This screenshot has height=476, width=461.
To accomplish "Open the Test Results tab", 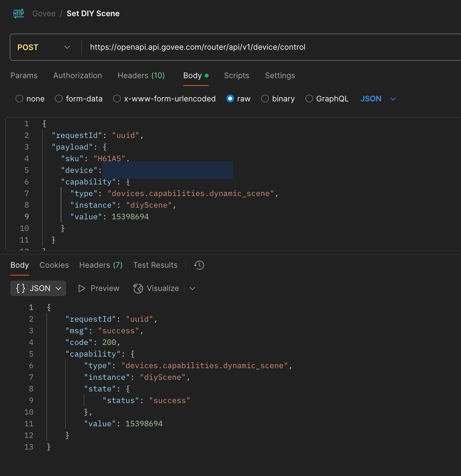I will 155,265.
